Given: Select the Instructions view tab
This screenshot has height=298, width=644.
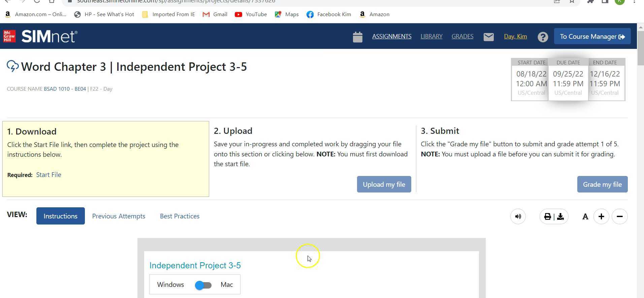Looking at the screenshot, I should (x=61, y=216).
